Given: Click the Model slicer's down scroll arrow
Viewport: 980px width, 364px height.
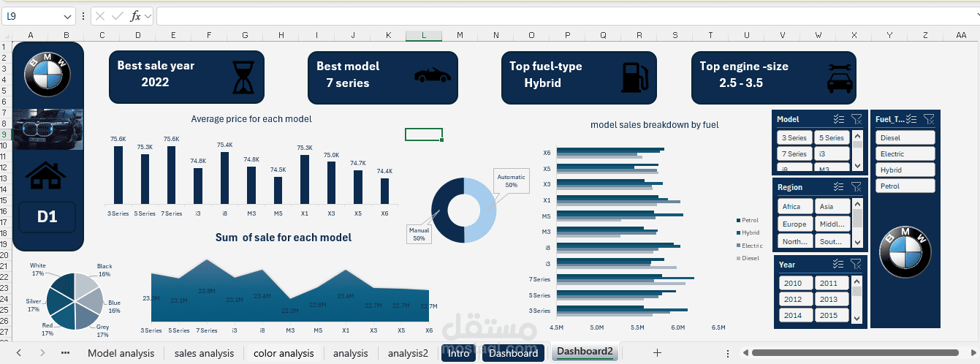Looking at the screenshot, I should pyautogui.click(x=858, y=167).
